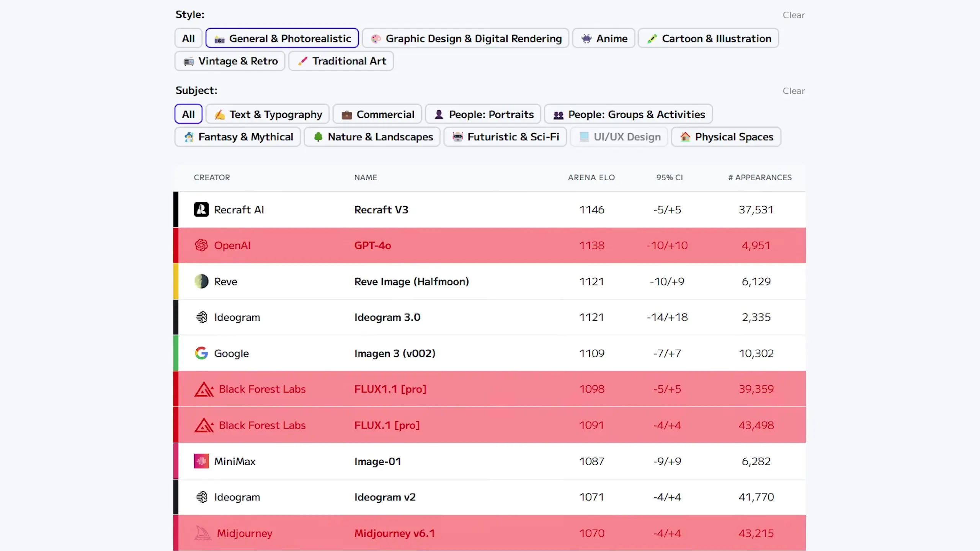Viewport: 980px width, 551px height.
Task: Filter by Anime style
Action: pyautogui.click(x=604, y=38)
